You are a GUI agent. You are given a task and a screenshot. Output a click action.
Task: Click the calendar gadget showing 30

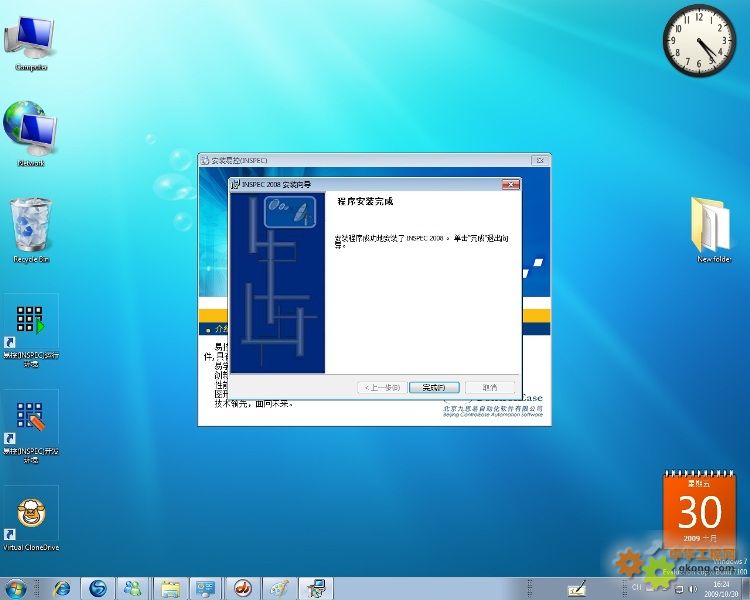[x=699, y=510]
